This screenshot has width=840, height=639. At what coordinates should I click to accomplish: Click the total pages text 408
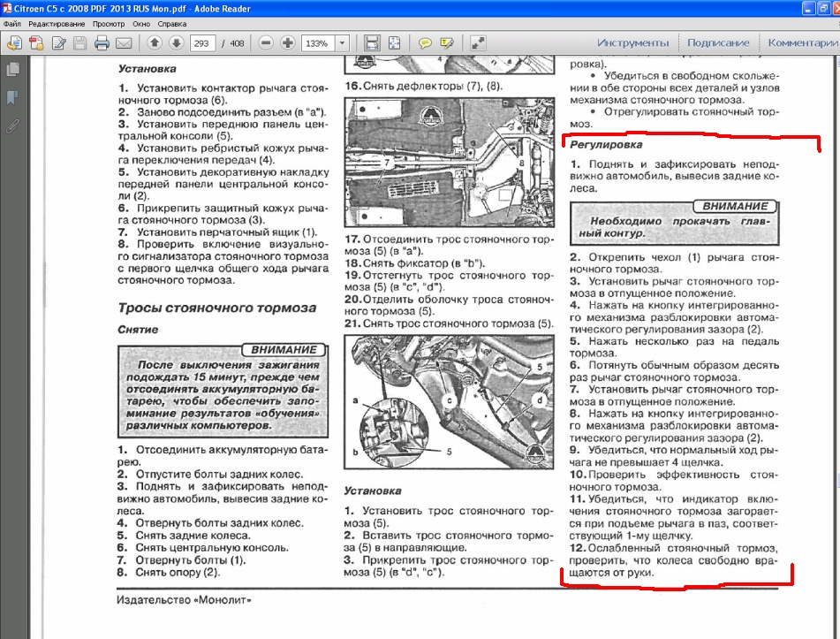(237, 43)
